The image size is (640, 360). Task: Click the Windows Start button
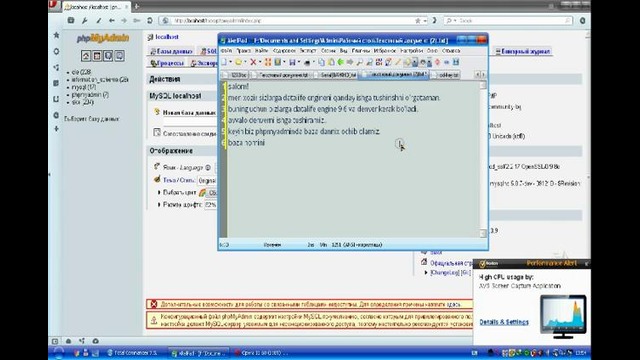click(x=59, y=353)
